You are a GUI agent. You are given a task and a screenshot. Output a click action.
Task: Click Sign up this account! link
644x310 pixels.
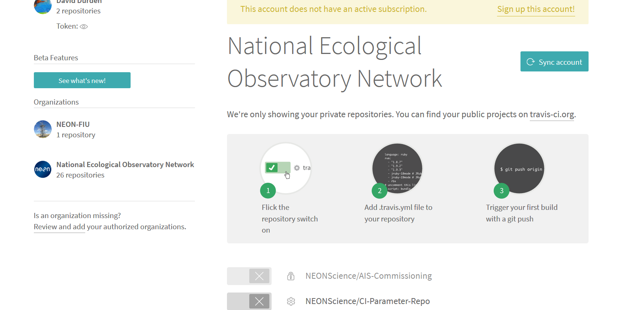[536, 9]
